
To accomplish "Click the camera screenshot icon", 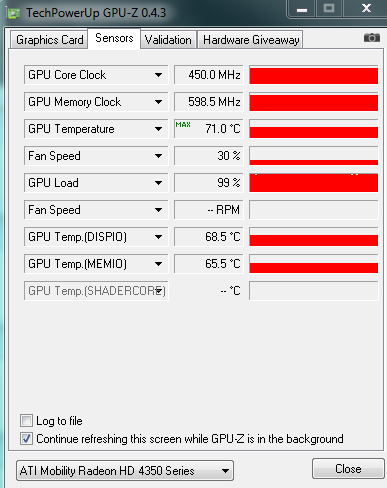I will [372, 38].
